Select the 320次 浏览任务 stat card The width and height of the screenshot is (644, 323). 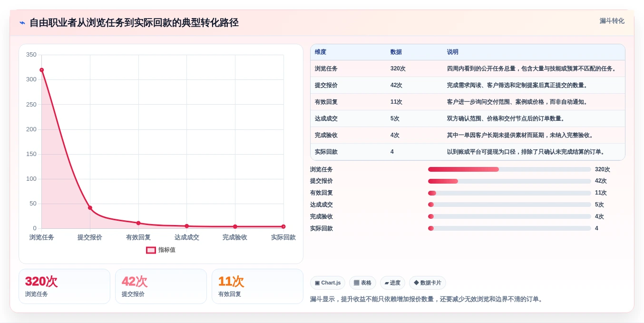[64, 286]
